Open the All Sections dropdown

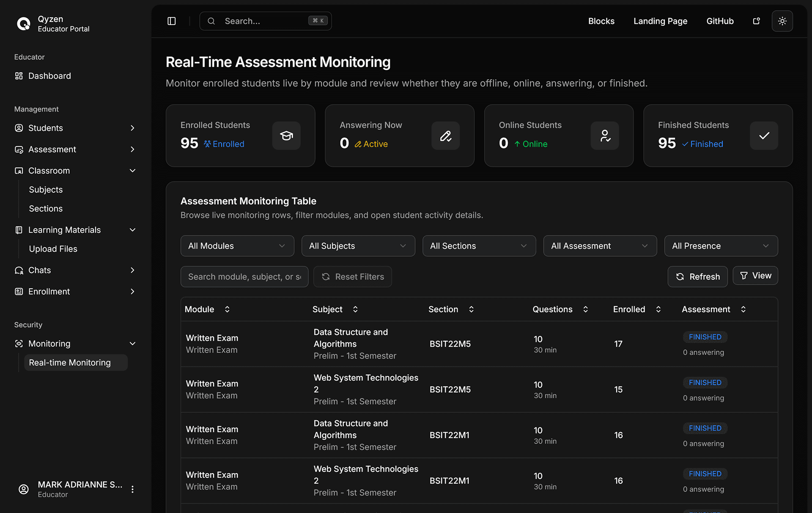tap(479, 246)
